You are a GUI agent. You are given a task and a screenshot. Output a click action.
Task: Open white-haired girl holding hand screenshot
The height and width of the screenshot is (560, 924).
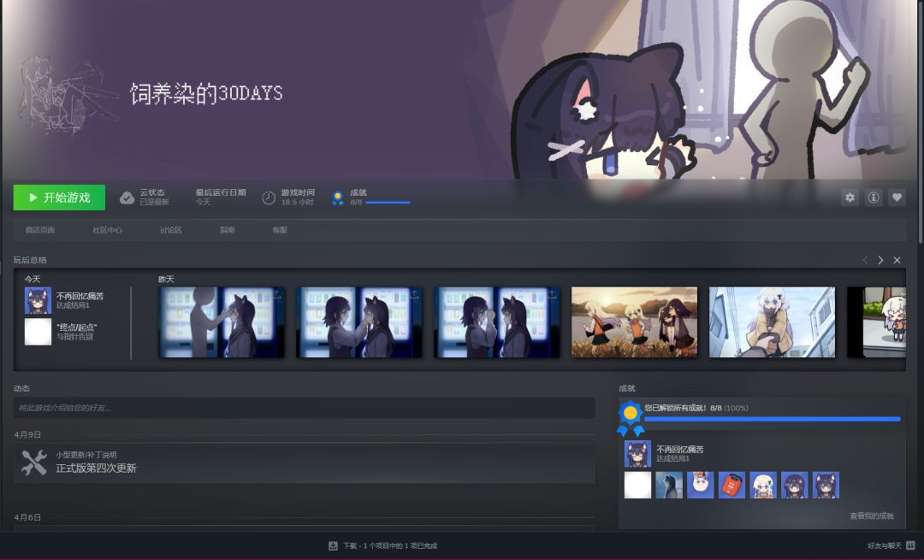pyautogui.click(x=772, y=322)
